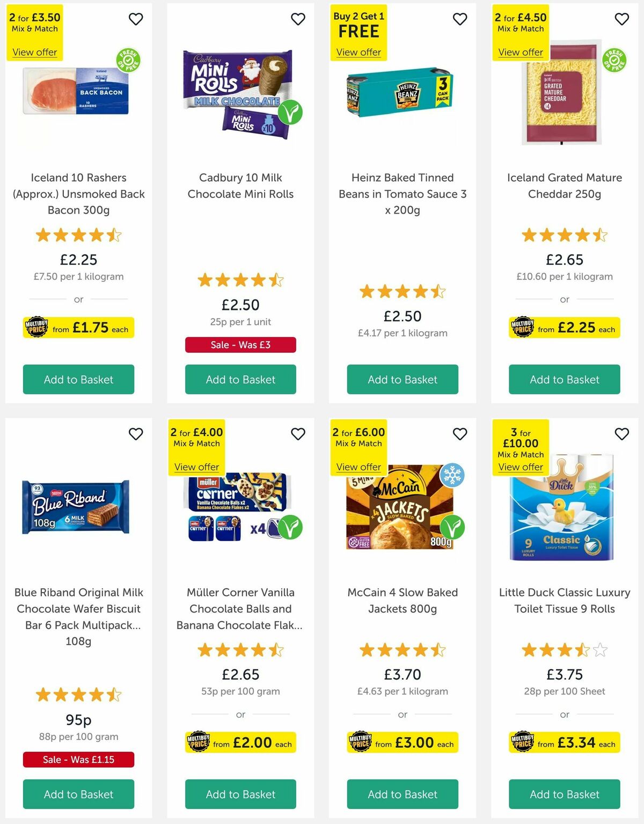Image resolution: width=644 pixels, height=824 pixels.
Task: Click the star rating under Little Duck tissue
Action: pyautogui.click(x=564, y=649)
